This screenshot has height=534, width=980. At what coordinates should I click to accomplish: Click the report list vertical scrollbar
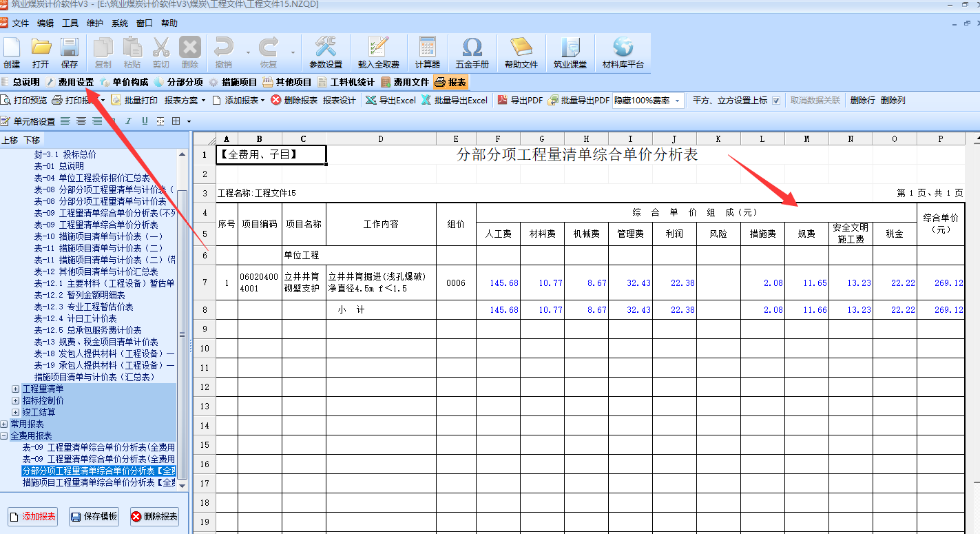point(183,334)
